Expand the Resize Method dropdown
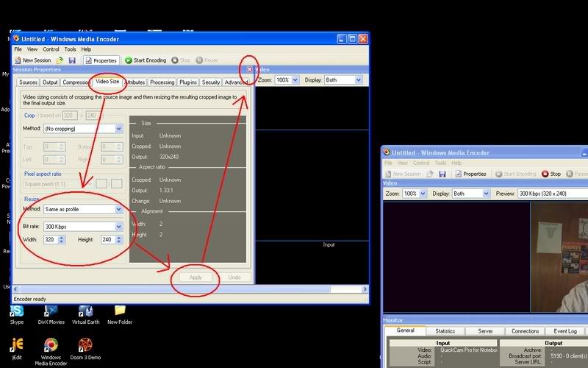Image resolution: width=588 pixels, height=368 pixels. point(119,209)
